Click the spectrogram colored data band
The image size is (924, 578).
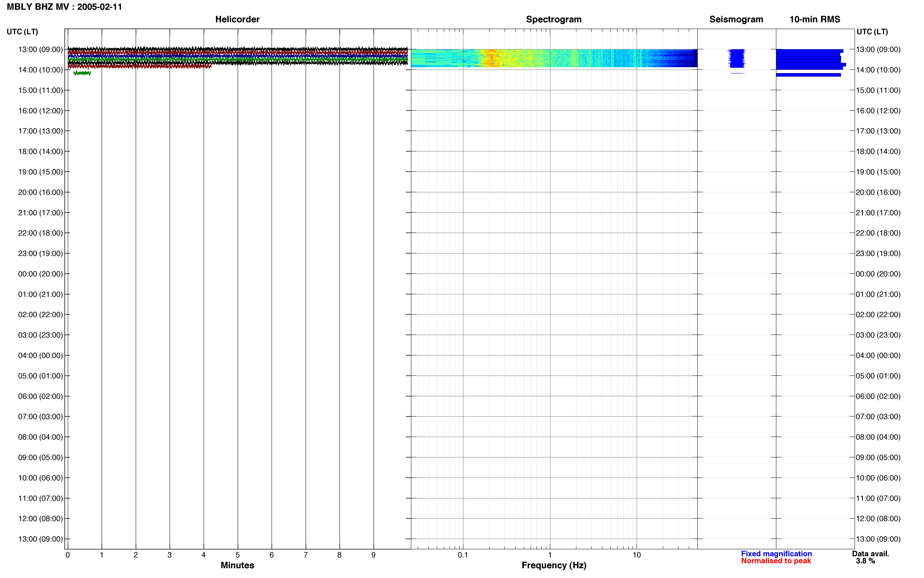tap(554, 58)
